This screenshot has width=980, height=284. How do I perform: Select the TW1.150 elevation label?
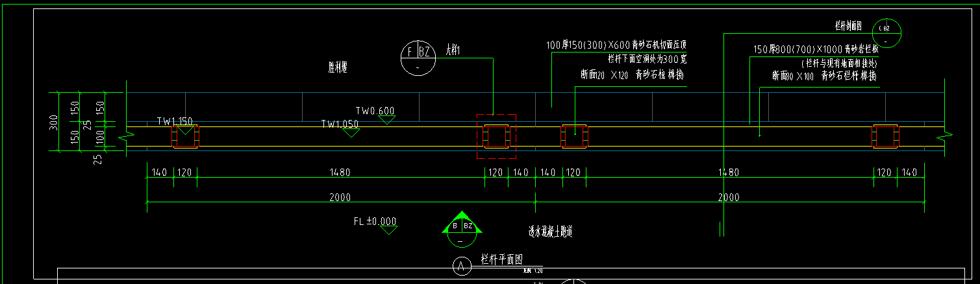pyautogui.click(x=175, y=121)
